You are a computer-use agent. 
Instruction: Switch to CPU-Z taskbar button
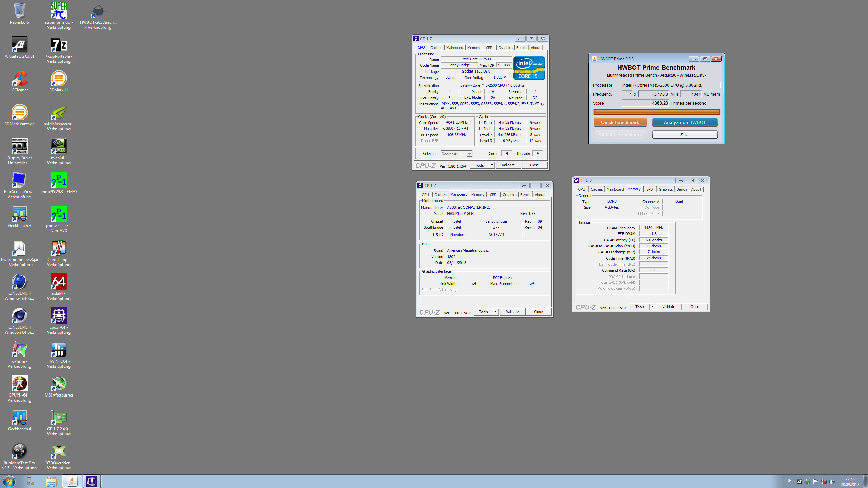point(92,481)
